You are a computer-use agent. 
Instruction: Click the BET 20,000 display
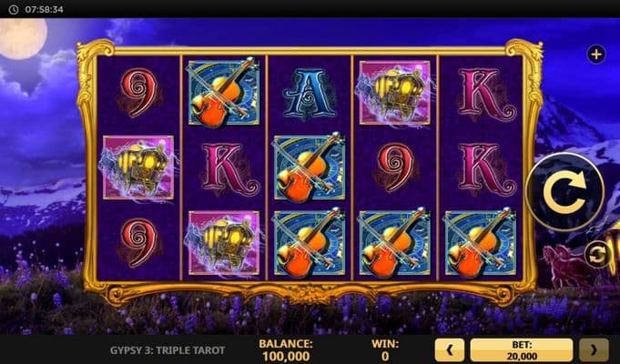(x=522, y=349)
